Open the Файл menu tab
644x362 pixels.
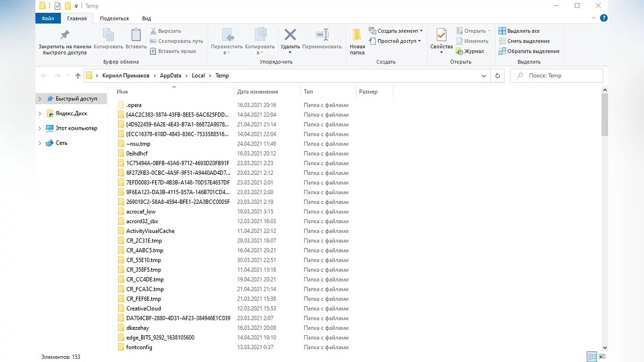(47, 18)
